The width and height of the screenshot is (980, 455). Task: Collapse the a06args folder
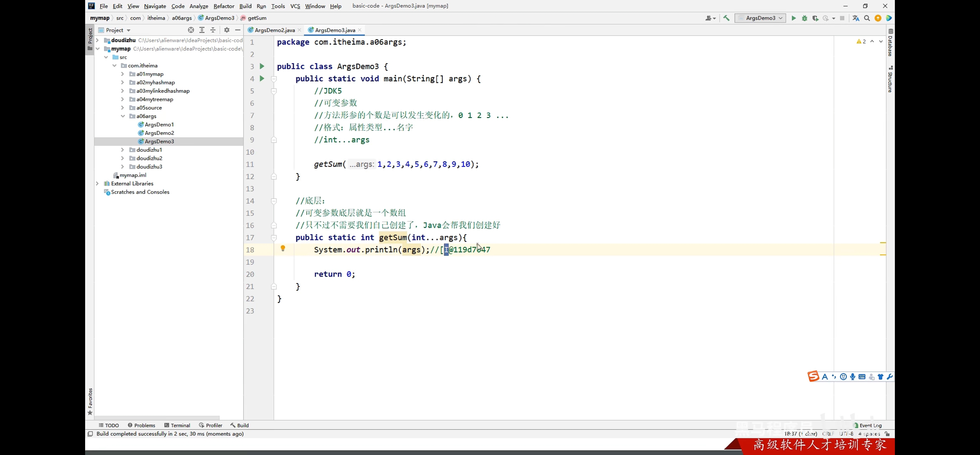pyautogui.click(x=122, y=116)
